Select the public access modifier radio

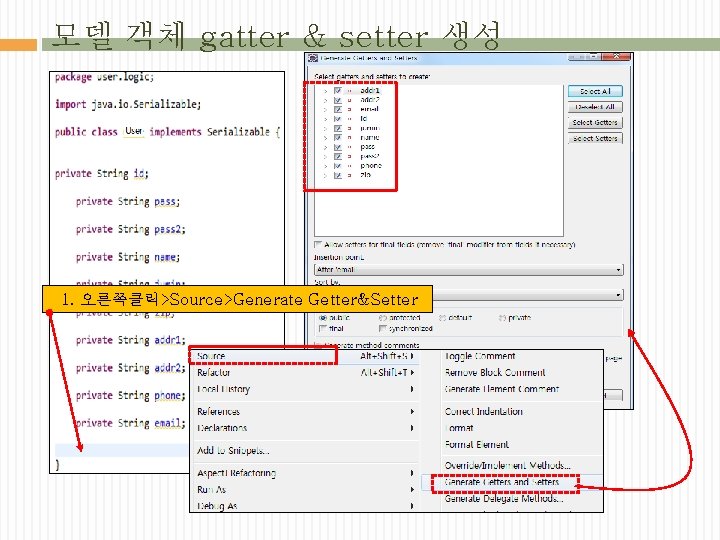(x=323, y=317)
